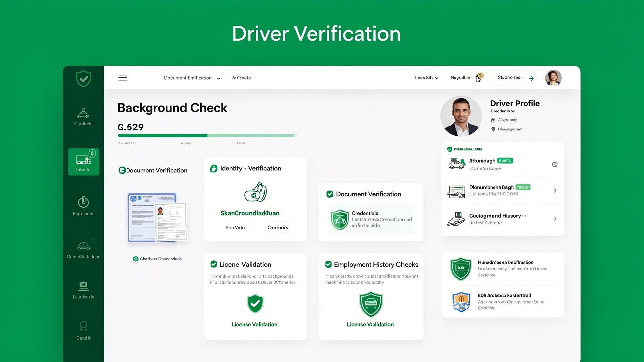Click the Cootogmend Hissory icon

pos(456,219)
